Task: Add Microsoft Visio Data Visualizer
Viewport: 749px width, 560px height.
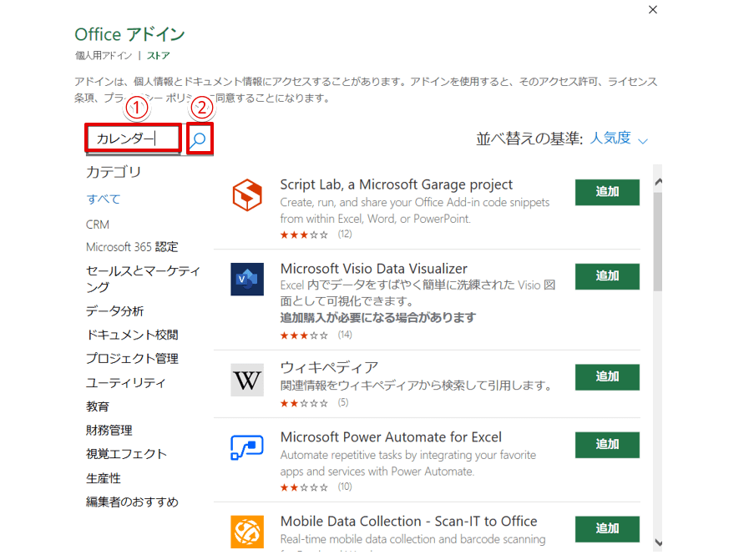Action: 607,276
